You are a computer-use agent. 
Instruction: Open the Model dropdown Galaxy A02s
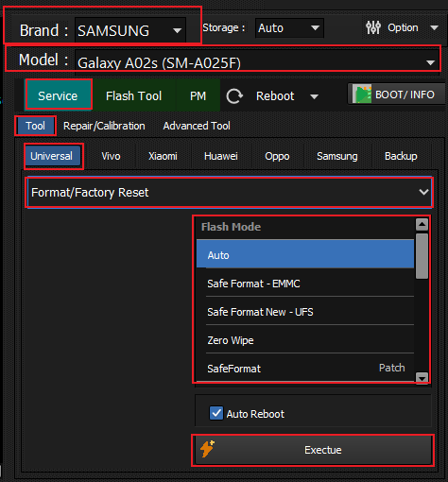pyautogui.click(x=257, y=62)
